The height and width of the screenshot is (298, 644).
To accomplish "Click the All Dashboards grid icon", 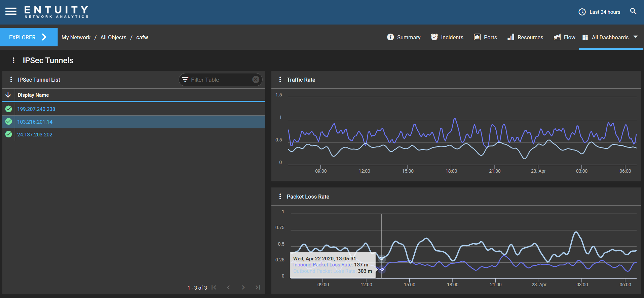I will [585, 37].
